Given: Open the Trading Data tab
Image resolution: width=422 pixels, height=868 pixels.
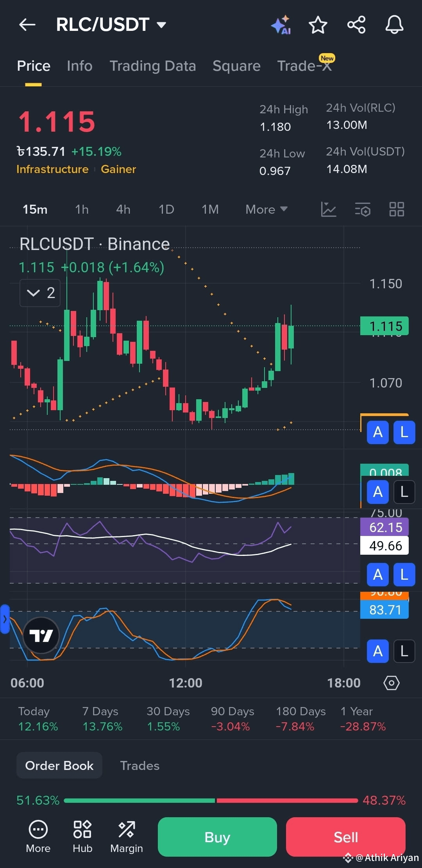Looking at the screenshot, I should pyautogui.click(x=153, y=66).
